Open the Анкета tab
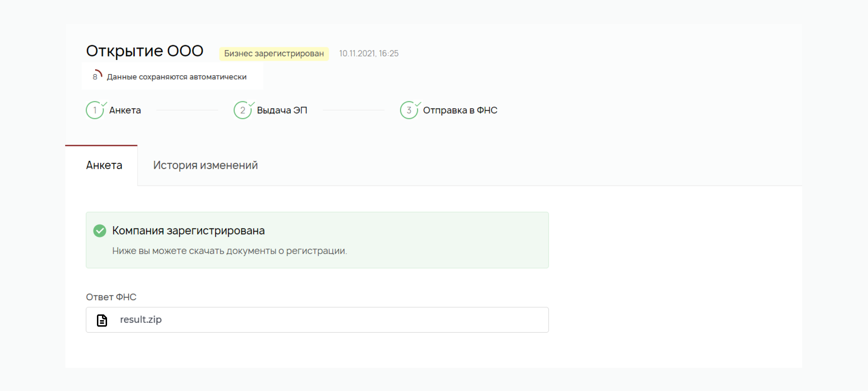Image resolution: width=868 pixels, height=391 pixels. click(104, 166)
